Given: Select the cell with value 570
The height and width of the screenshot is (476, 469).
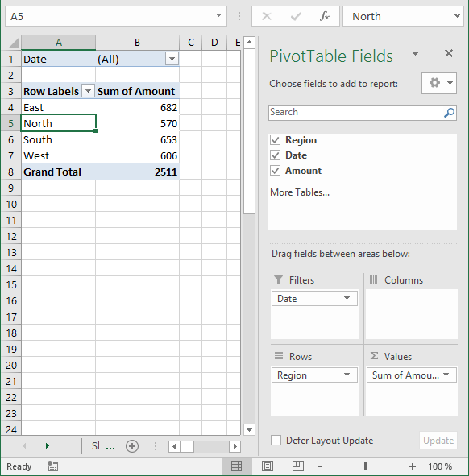Looking at the screenshot, I should click(x=137, y=123).
